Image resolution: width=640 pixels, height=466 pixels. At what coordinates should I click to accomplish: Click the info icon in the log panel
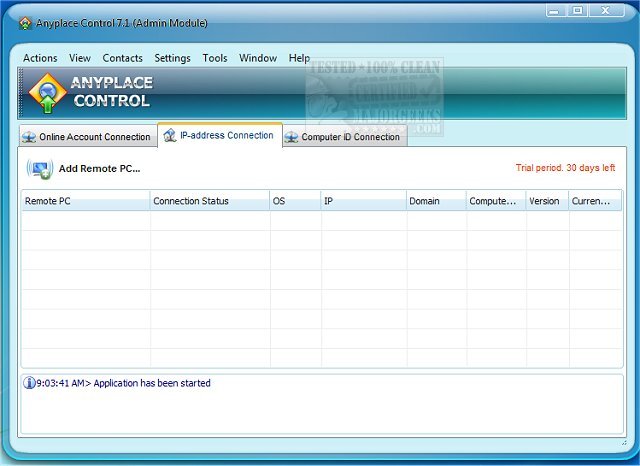click(29, 383)
